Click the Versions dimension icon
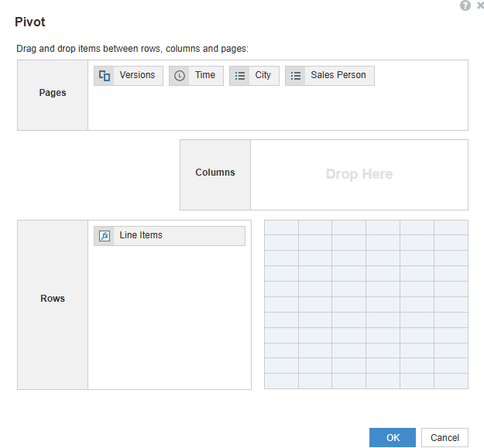This screenshot has width=484, height=448. point(105,76)
